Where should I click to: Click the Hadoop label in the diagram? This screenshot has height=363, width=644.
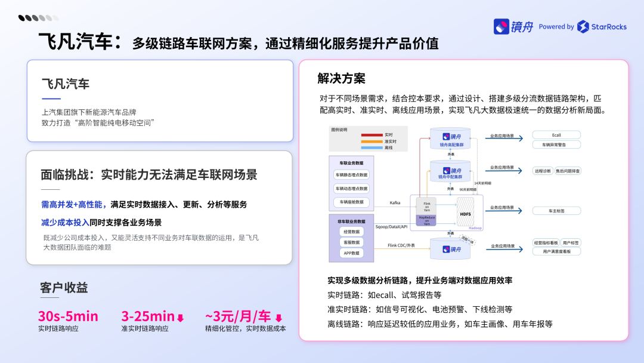[475, 227]
